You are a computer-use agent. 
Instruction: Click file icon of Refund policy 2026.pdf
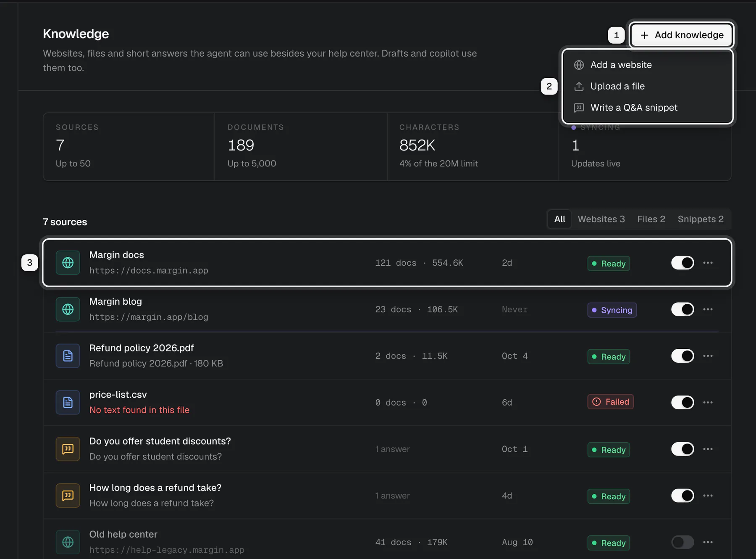68,356
